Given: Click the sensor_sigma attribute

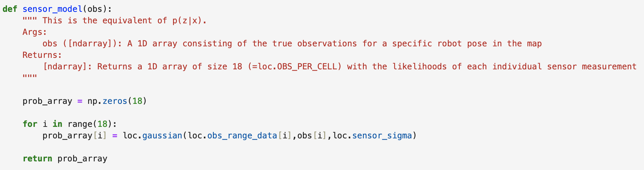Looking at the screenshot, I should 382,136.
